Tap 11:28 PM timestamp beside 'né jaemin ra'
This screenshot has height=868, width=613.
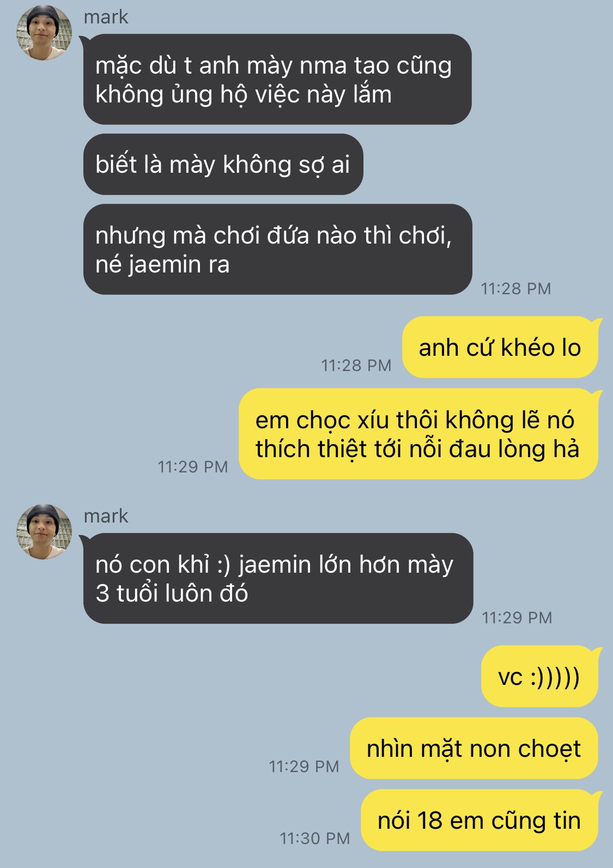point(515,288)
